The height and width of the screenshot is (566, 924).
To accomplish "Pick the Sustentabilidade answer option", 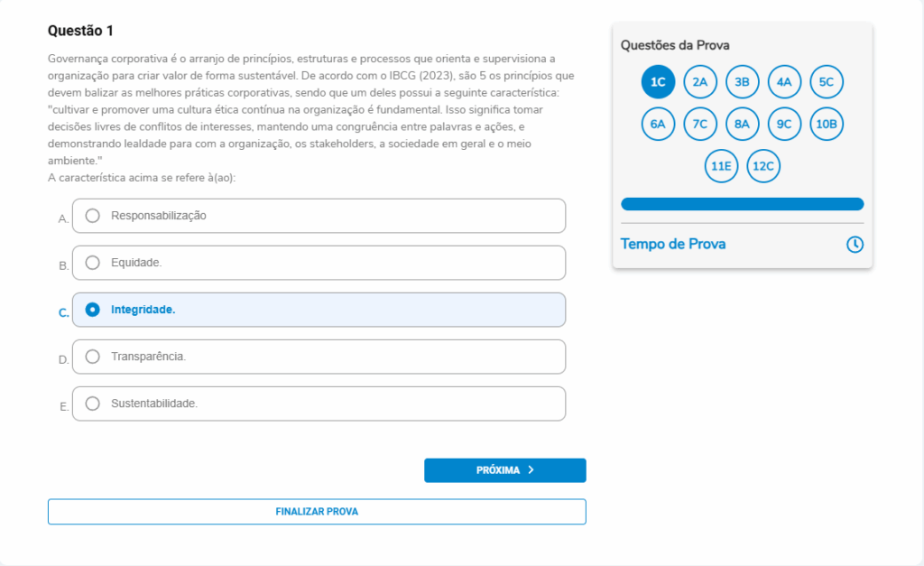I will pyautogui.click(x=92, y=404).
